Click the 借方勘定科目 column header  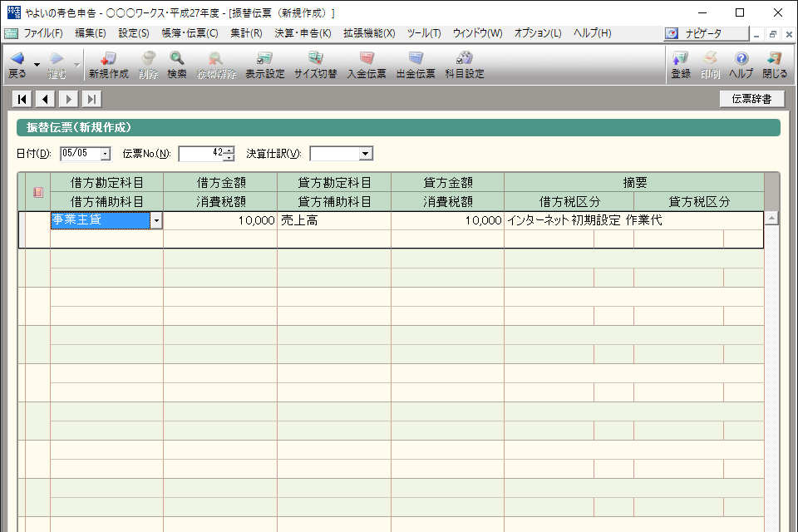pos(106,182)
